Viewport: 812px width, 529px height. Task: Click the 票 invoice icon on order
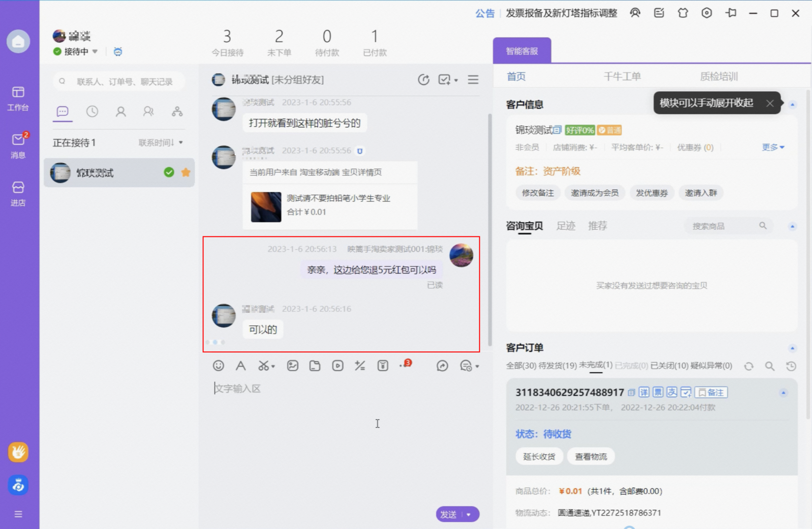pyautogui.click(x=658, y=393)
